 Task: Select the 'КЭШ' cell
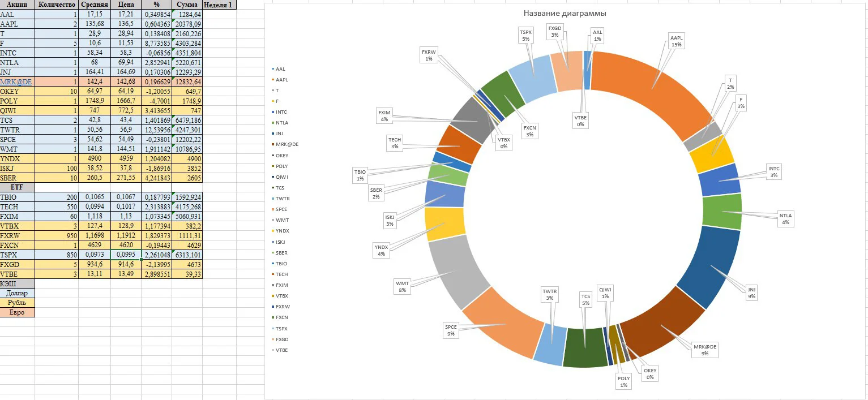(x=18, y=283)
